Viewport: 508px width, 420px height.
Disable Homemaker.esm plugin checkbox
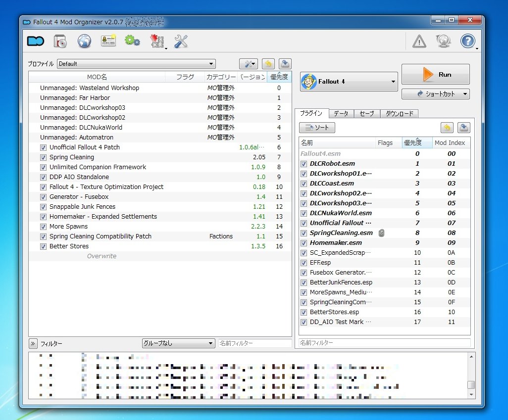coord(304,243)
